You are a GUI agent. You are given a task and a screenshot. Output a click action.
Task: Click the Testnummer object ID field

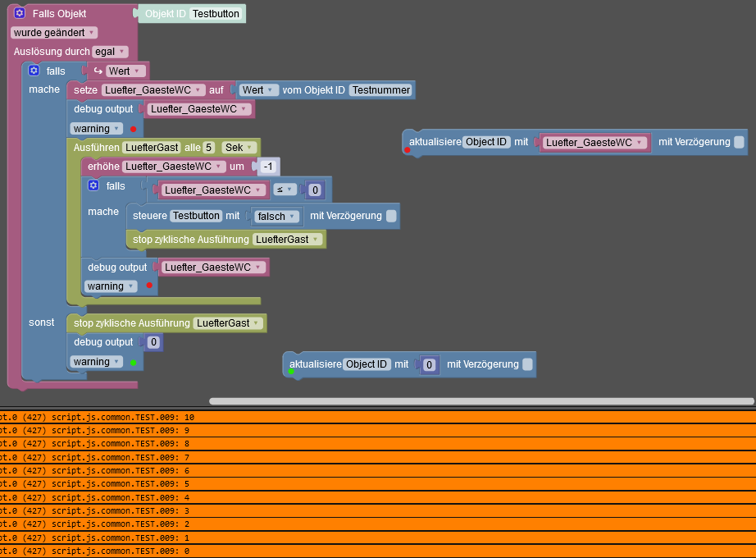(381, 90)
